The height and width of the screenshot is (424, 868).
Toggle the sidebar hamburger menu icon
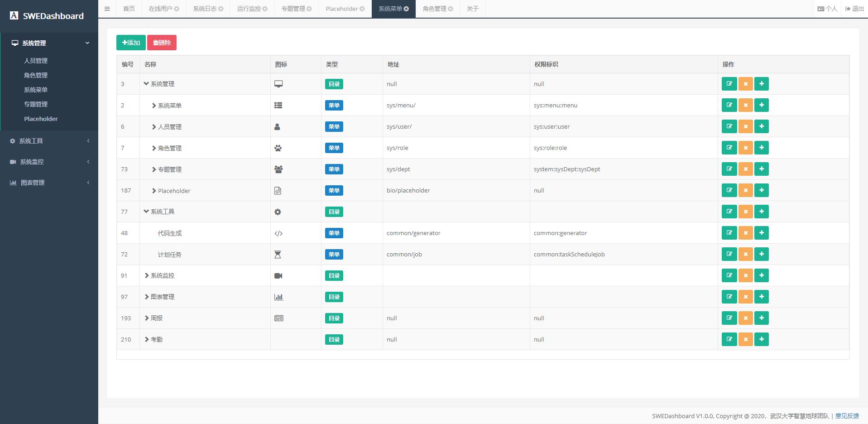pos(107,9)
